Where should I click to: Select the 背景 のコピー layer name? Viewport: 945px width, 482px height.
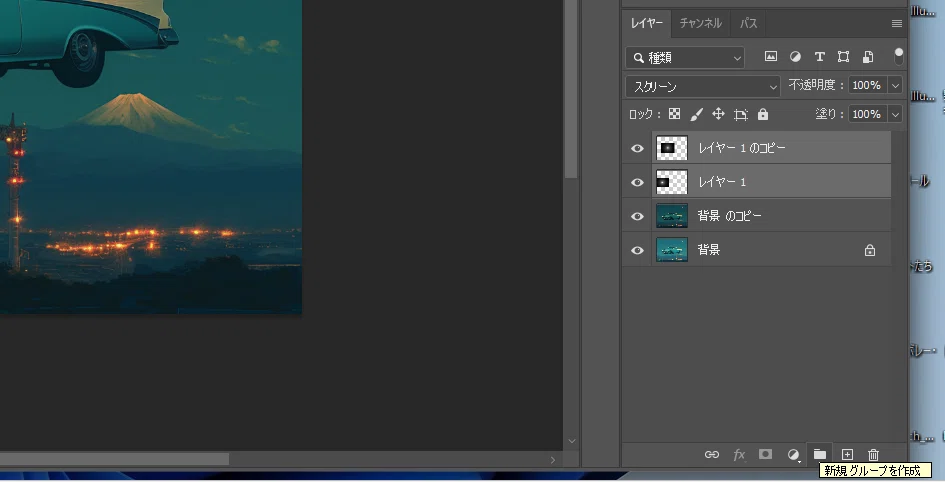(730, 216)
